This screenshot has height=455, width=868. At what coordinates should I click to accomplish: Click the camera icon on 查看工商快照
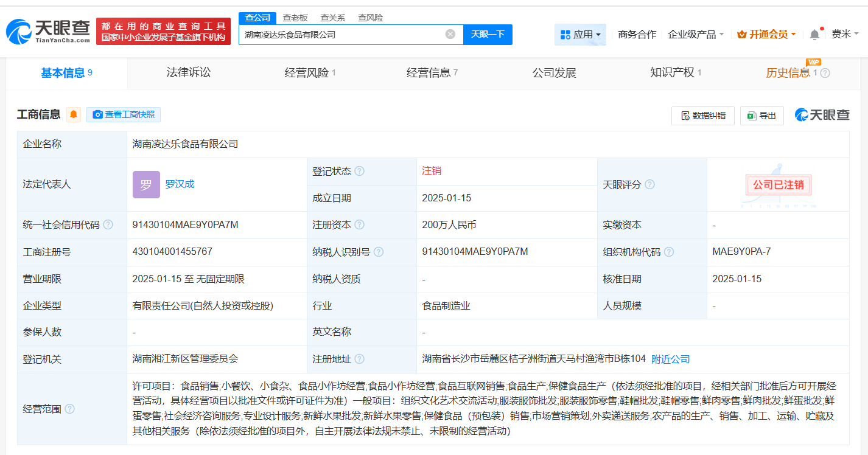97,114
